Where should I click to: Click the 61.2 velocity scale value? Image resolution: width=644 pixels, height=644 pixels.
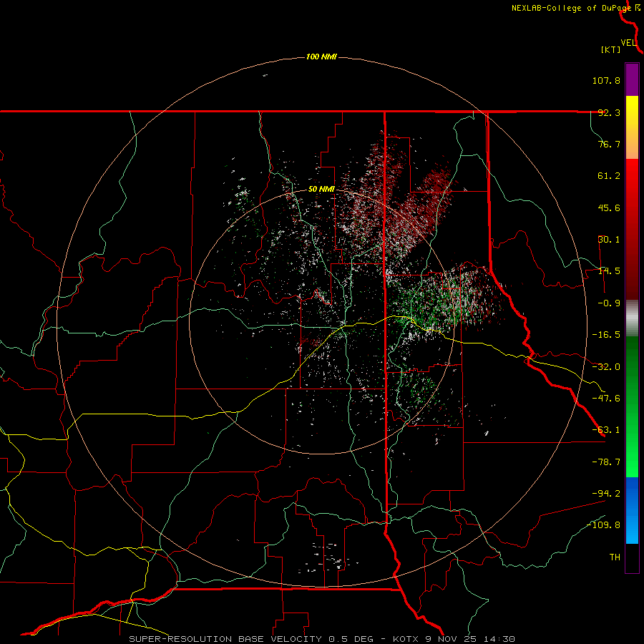tap(609, 176)
